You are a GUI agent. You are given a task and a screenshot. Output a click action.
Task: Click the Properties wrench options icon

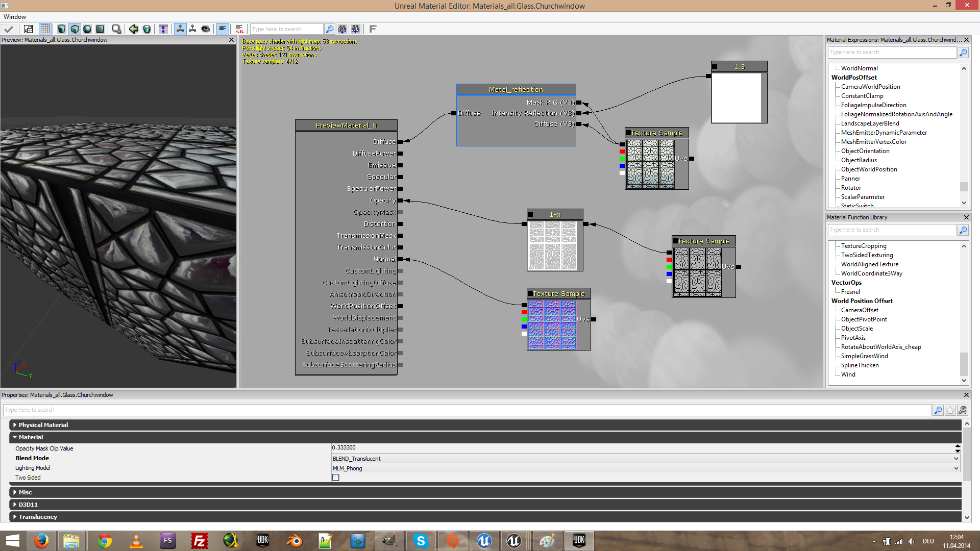click(963, 410)
